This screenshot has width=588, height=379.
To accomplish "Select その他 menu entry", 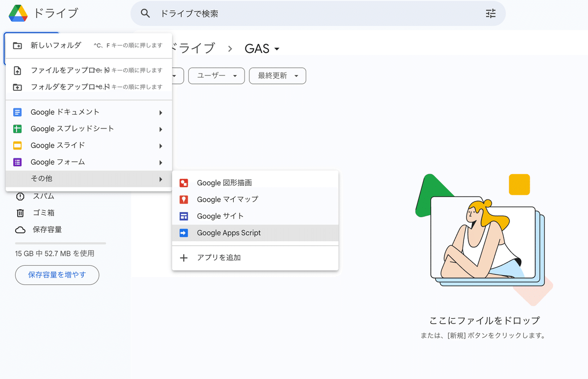I will 89,179.
